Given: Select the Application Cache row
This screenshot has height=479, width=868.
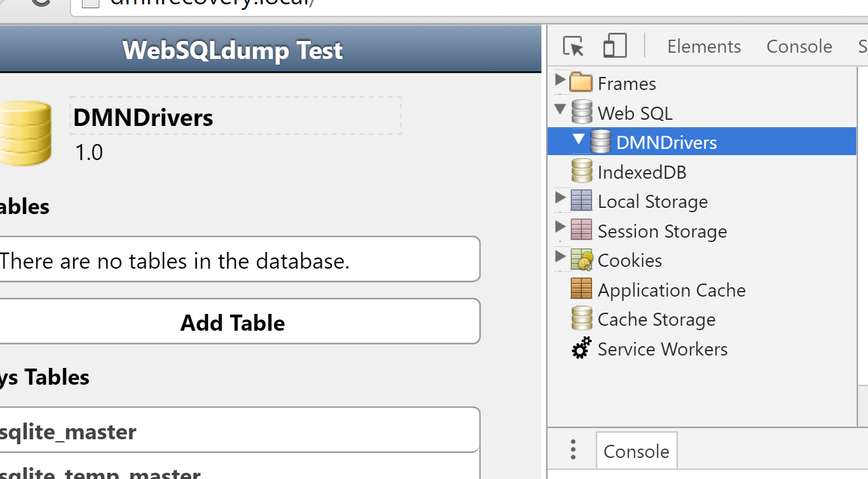Looking at the screenshot, I should (702, 290).
